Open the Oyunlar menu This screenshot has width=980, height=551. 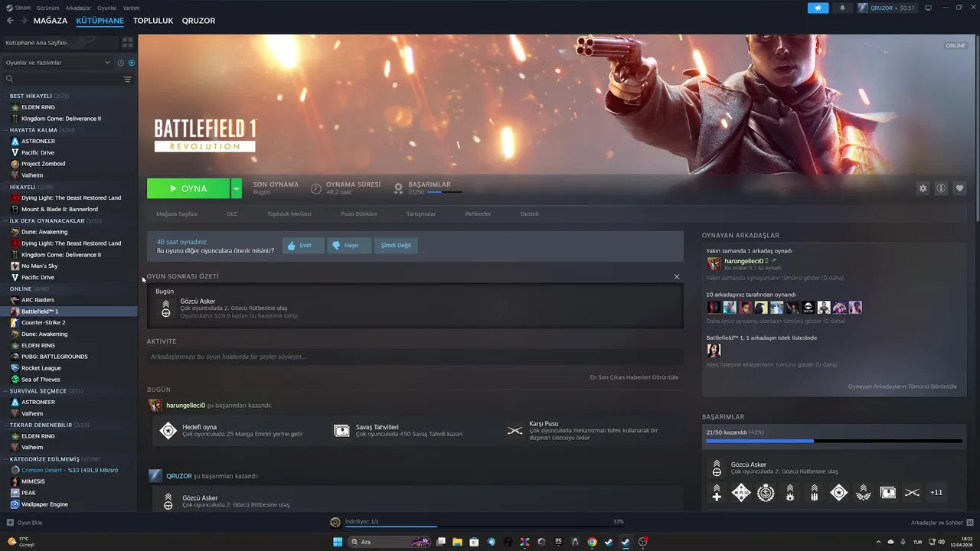coord(106,8)
